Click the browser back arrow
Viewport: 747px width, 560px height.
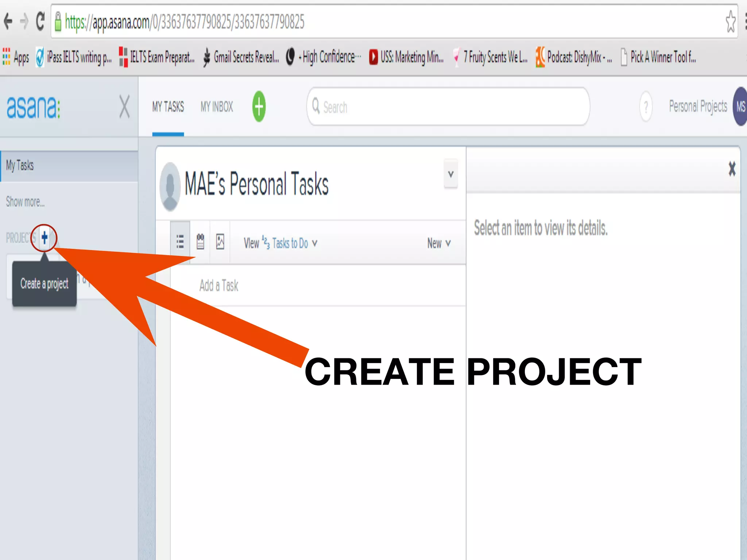coord(8,21)
